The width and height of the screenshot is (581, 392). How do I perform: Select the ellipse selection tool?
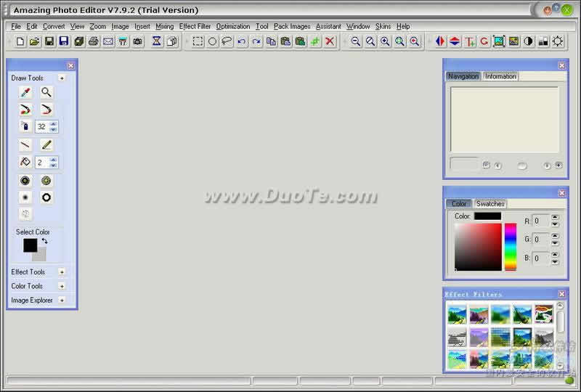coord(212,41)
